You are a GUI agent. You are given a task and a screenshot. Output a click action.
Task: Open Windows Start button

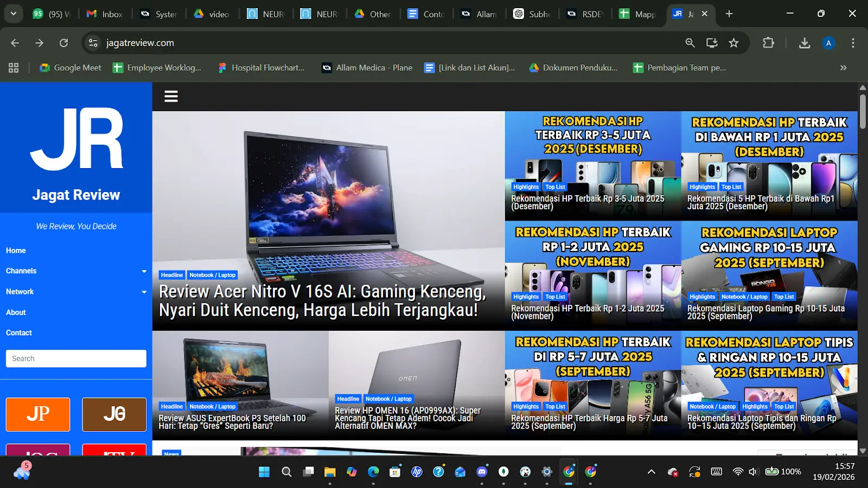[x=264, y=472]
